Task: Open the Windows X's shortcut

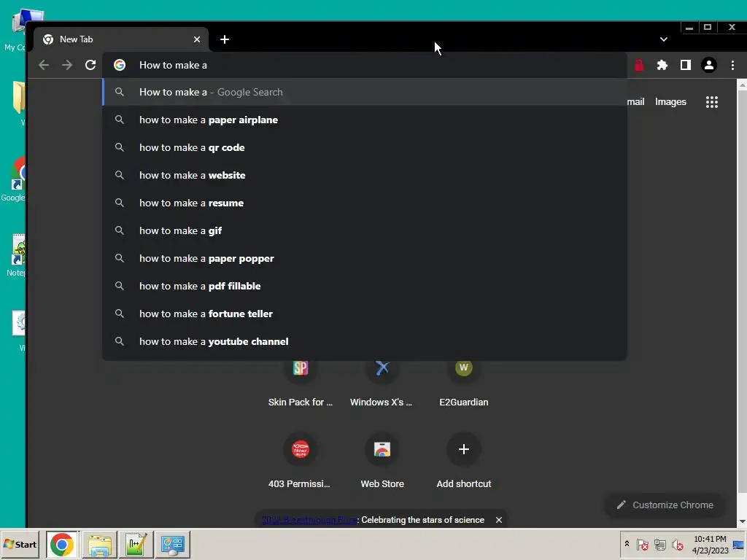Action: [x=382, y=384]
